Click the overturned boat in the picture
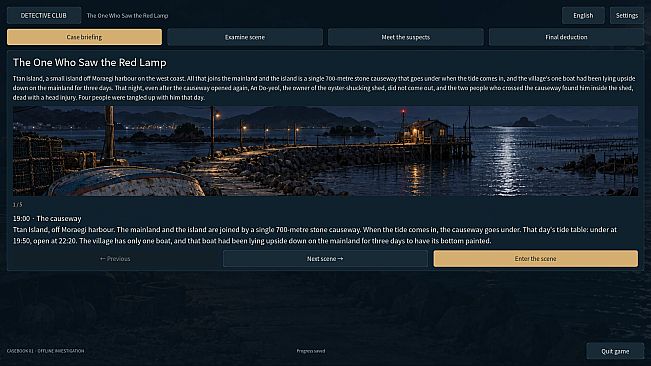Viewport: 651px width, 366px height. coord(126,182)
